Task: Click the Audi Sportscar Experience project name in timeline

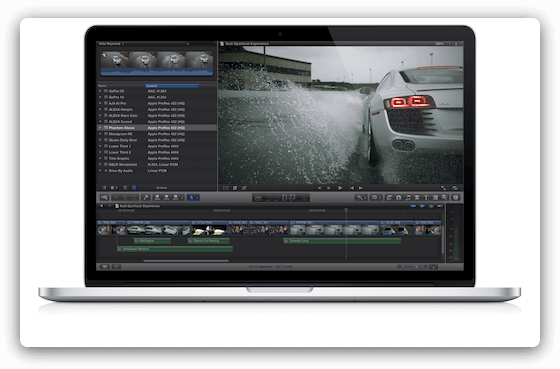Action: coord(140,206)
